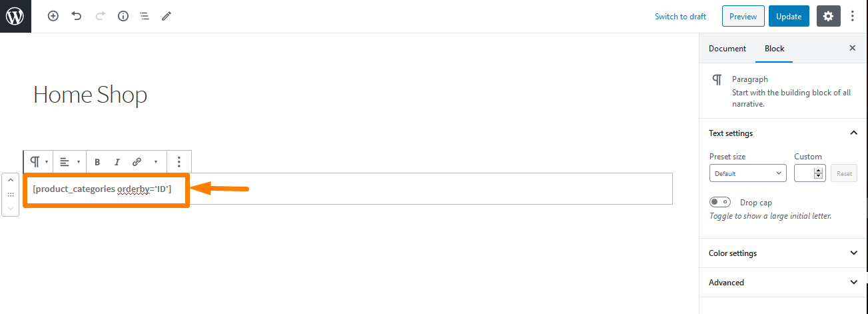Open paragraph block more options
868x314 pixels.
click(x=179, y=162)
